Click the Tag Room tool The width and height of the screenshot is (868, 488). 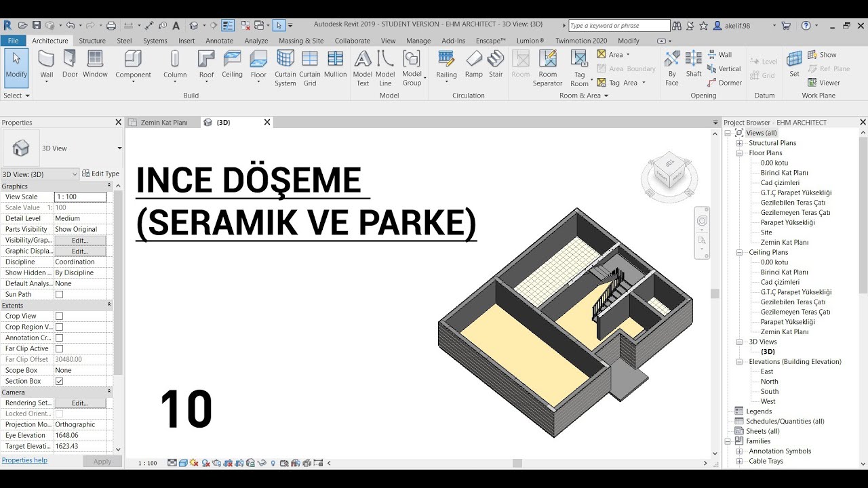[x=579, y=68]
